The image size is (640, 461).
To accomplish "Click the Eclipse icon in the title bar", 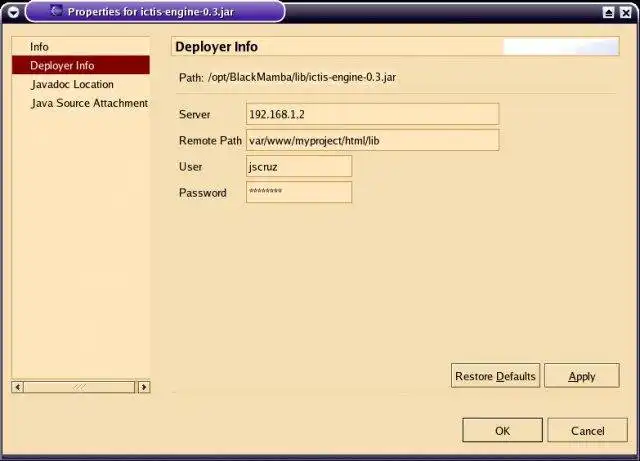I will pyautogui.click(x=56, y=11).
